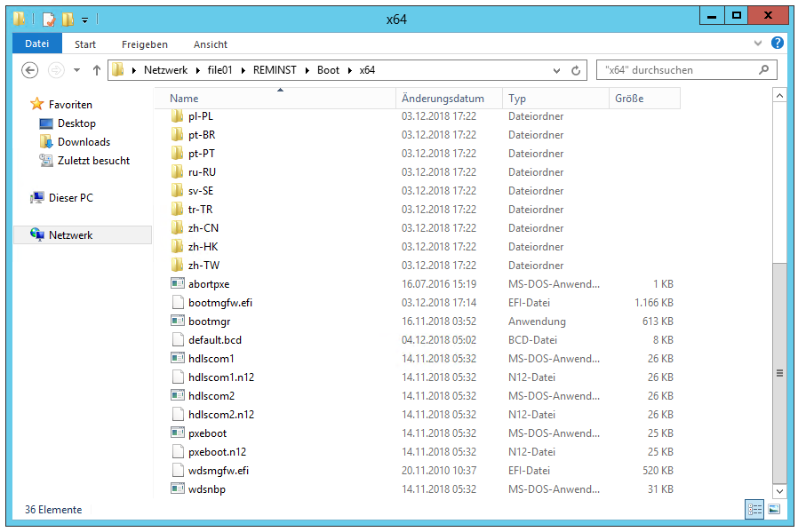
Task: Open Help via the question mark icon
Action: (x=778, y=43)
